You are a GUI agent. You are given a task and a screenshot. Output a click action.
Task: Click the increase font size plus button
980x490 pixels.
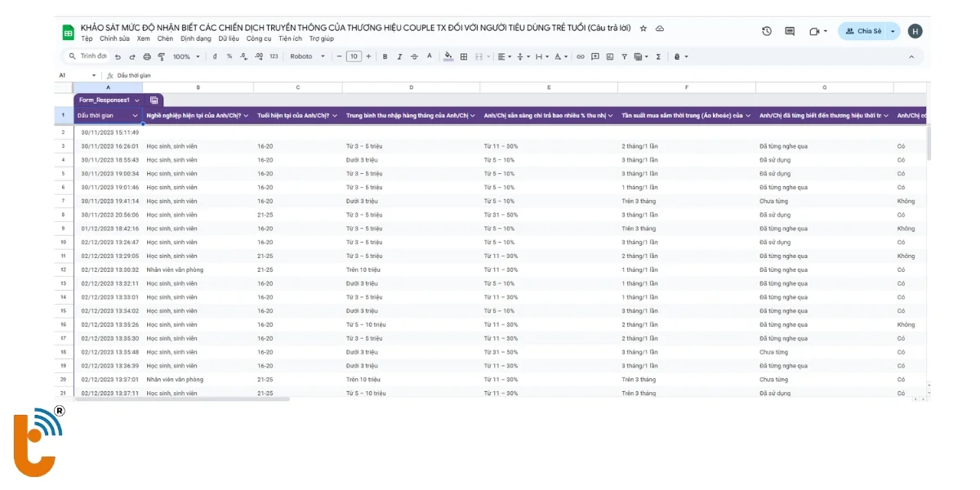368,57
